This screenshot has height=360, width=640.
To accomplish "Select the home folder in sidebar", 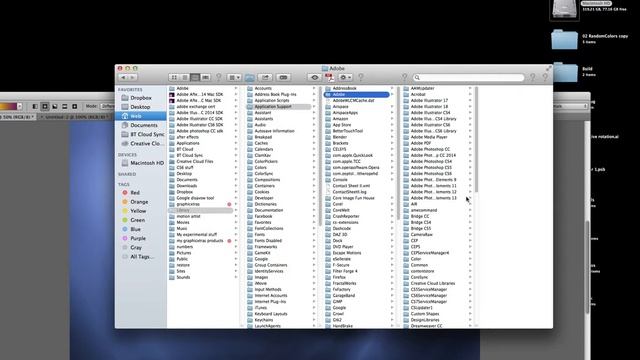I will coord(141,116).
